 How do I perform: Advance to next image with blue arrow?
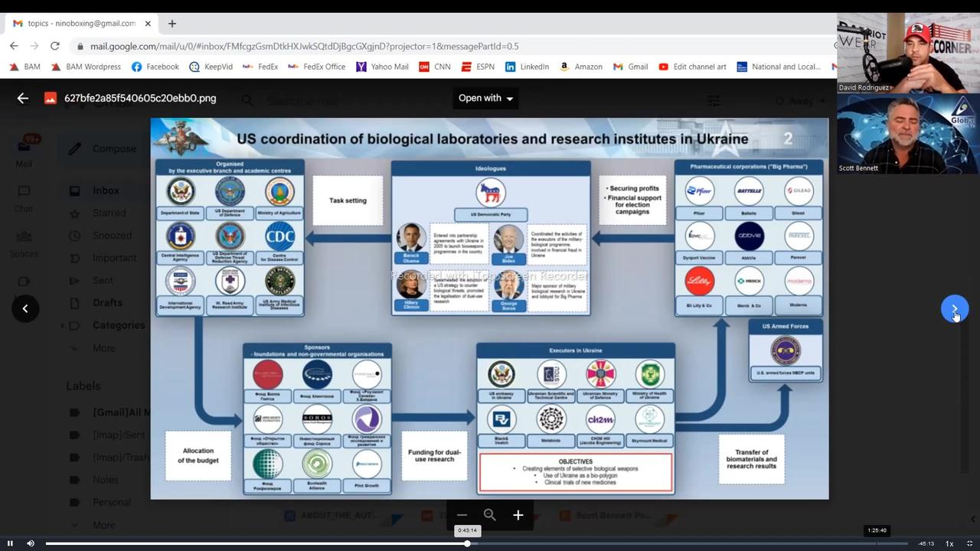click(955, 308)
